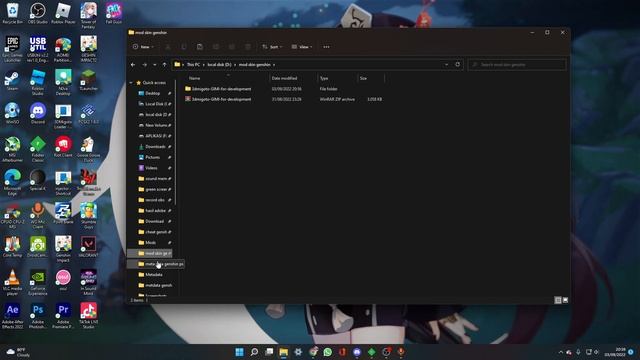Image resolution: width=640 pixels, height=360 pixels.
Task: Open Microsoft Edge desktop shortcut
Action: click(x=12, y=182)
